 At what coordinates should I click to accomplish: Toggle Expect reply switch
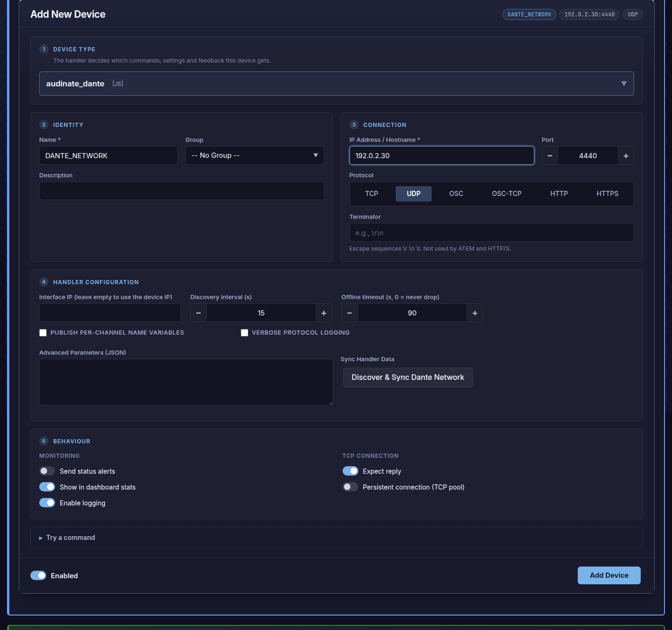(x=350, y=471)
